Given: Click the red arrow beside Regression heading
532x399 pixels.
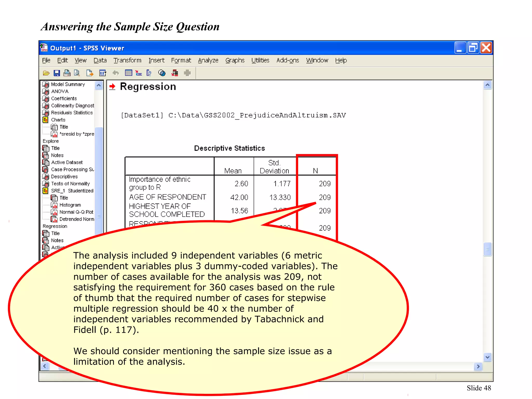Looking at the screenshot, I should tap(112, 87).
